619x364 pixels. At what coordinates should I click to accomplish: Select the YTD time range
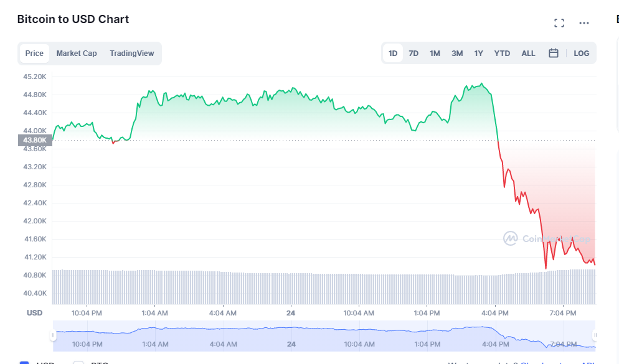click(502, 54)
